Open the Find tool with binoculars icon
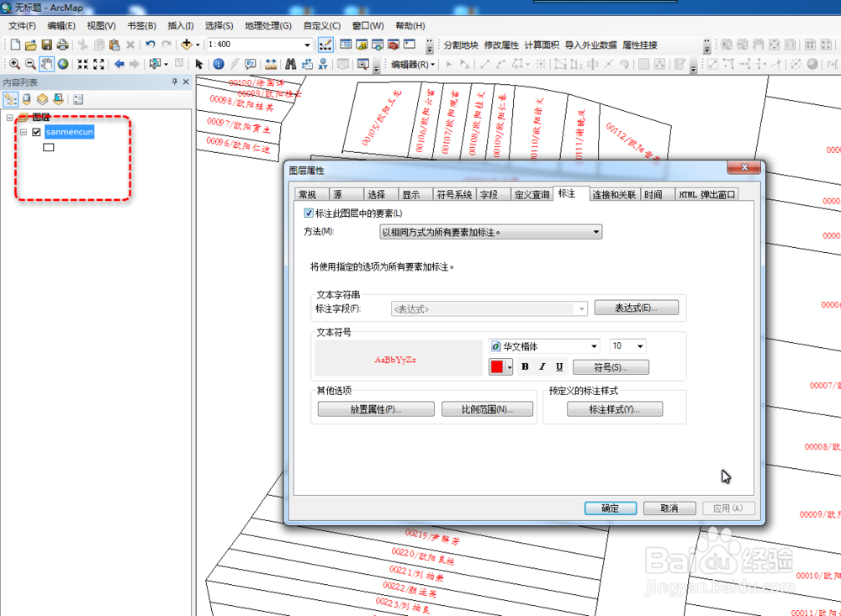This screenshot has width=841, height=616. pyautogui.click(x=289, y=64)
